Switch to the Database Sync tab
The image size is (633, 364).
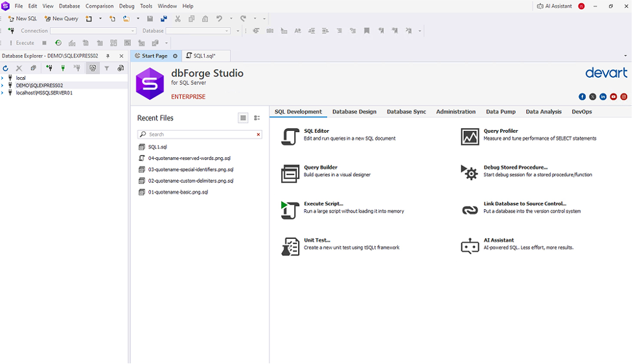pyautogui.click(x=406, y=112)
